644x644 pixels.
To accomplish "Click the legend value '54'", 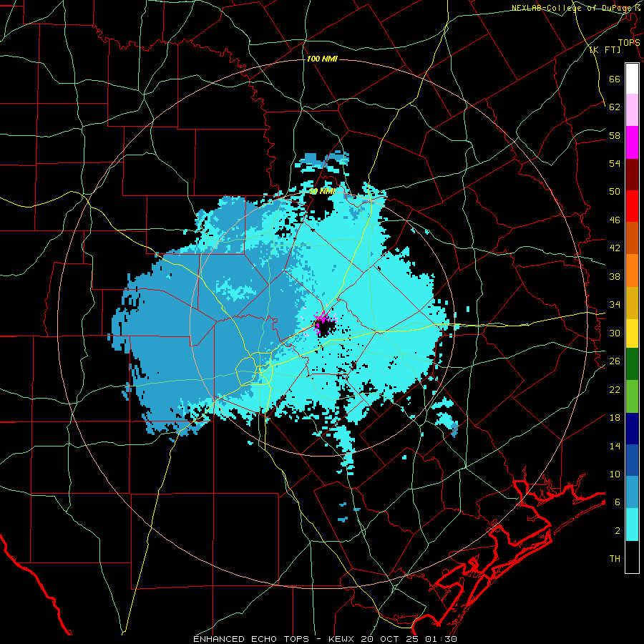I will click(615, 163).
